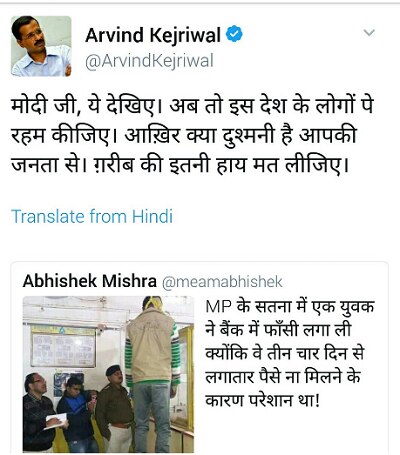Screen dimensions: 400x455
Task: Expand the tweet options chevron
Action: tap(369, 33)
